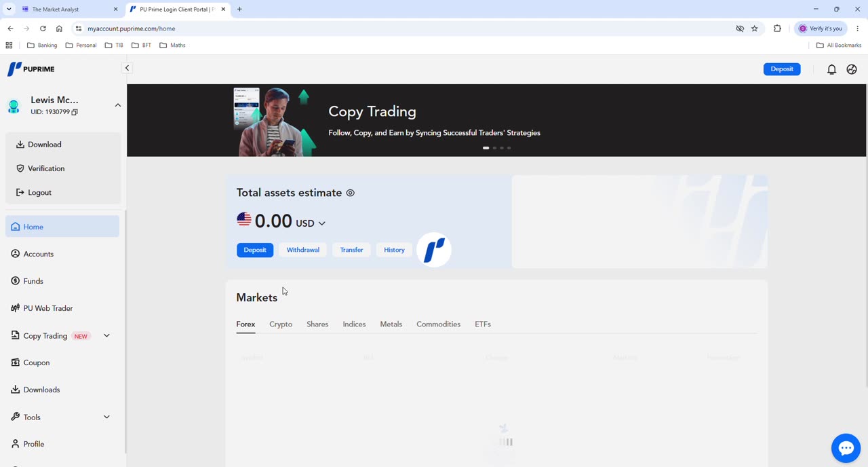868x467 pixels.
Task: Open the language globe icon in header
Action: tap(852, 69)
